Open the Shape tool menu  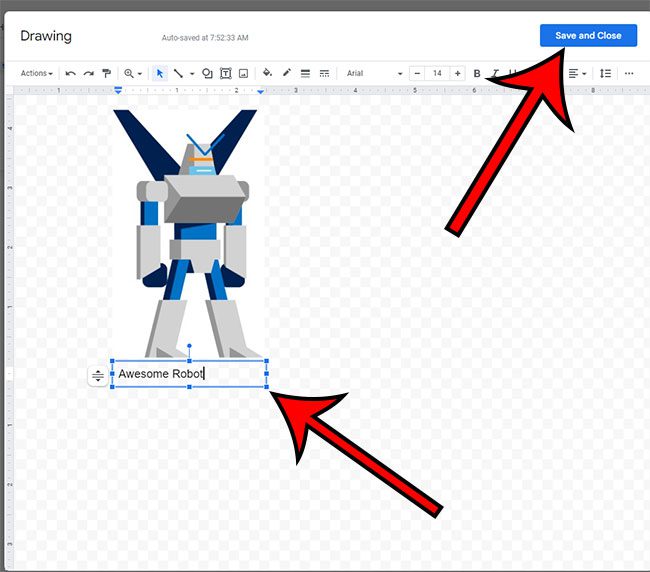207,73
